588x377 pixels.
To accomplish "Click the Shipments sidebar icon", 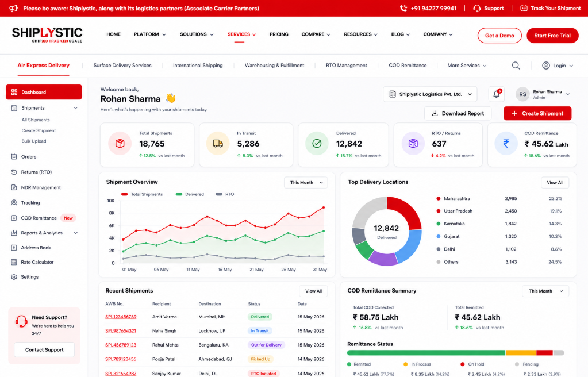I will (x=14, y=108).
